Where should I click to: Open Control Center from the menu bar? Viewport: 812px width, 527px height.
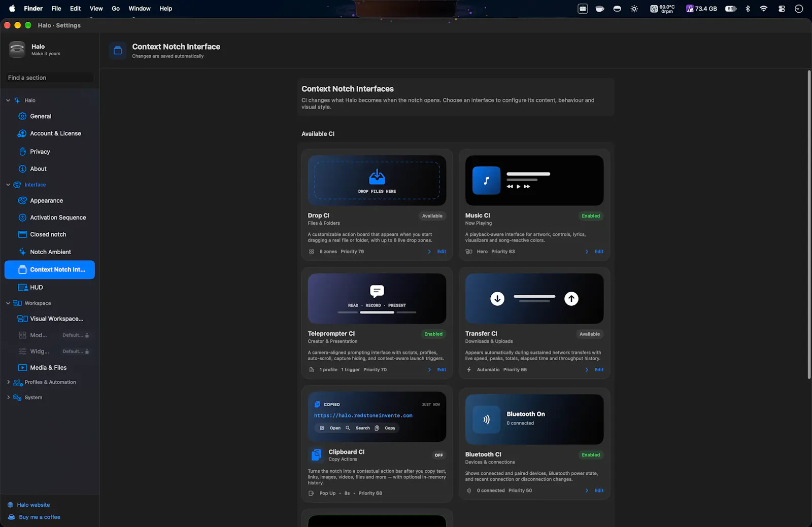coord(782,9)
